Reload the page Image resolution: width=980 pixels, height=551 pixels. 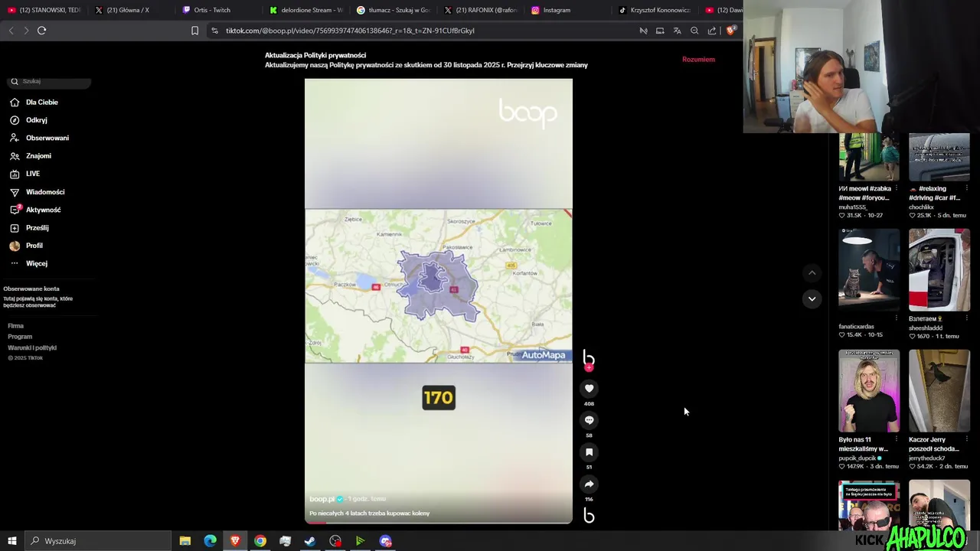42,31
